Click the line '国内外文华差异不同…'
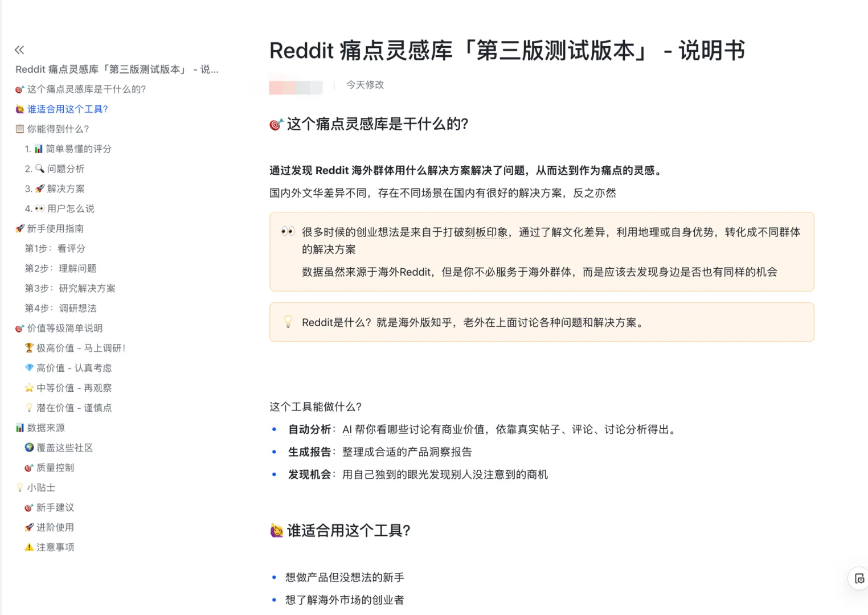Screen dimensions: 868x615 pyautogui.click(x=443, y=193)
